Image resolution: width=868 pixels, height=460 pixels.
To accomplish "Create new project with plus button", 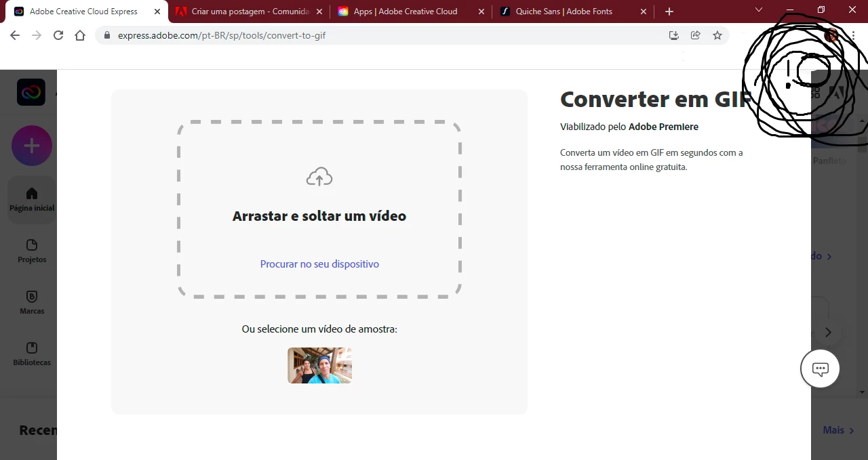I will tap(32, 146).
